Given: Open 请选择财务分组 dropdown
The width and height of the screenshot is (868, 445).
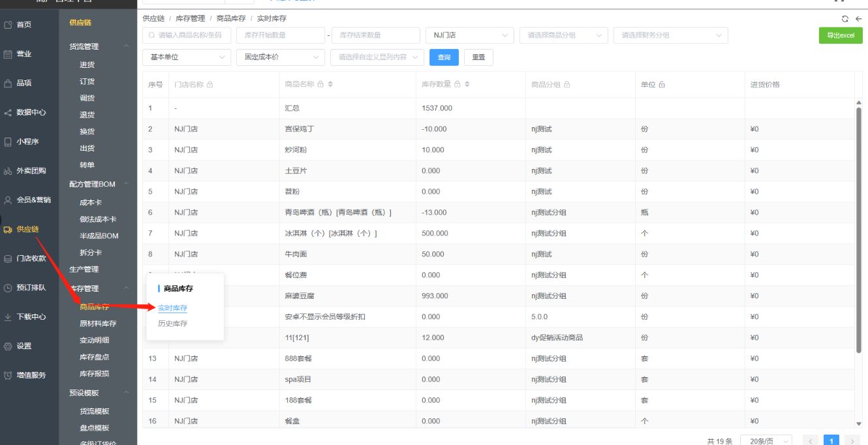Looking at the screenshot, I should point(671,35).
